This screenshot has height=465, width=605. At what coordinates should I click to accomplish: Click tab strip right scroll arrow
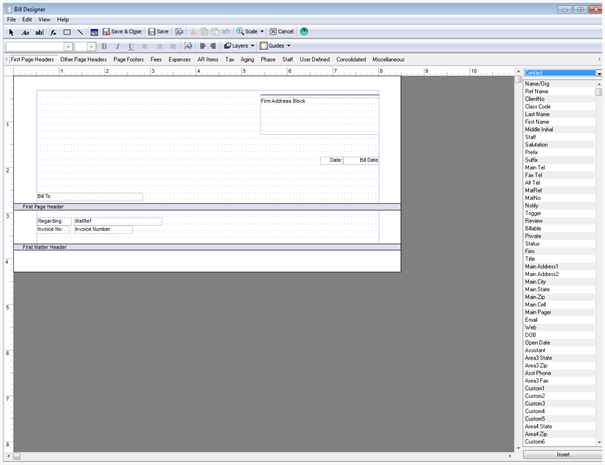click(599, 59)
